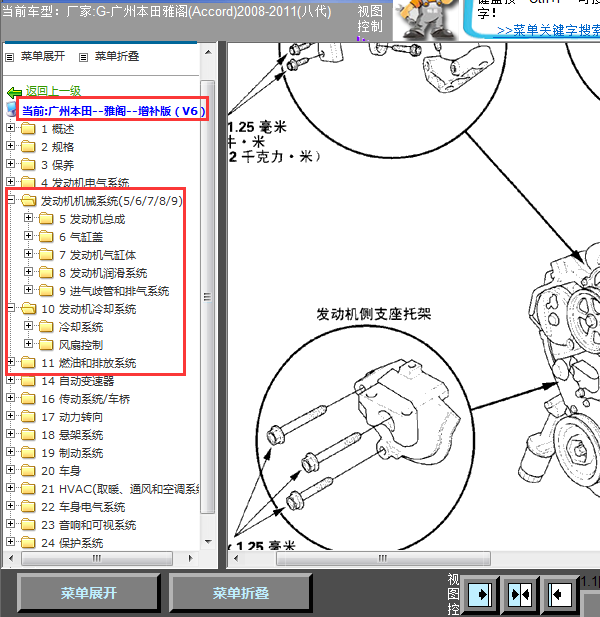Select 当前:广州本田--雅阁--增补版 (V6)
Screen dimensions: 600x617
tap(114, 111)
